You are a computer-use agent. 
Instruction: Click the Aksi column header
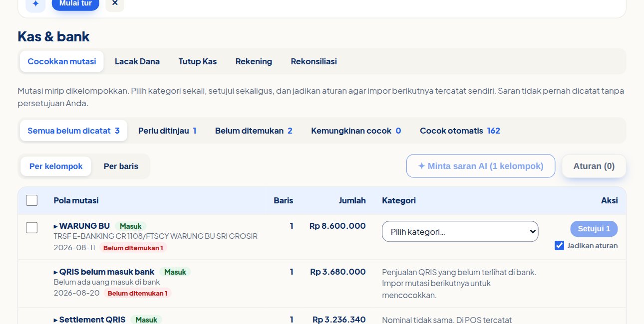tap(610, 200)
